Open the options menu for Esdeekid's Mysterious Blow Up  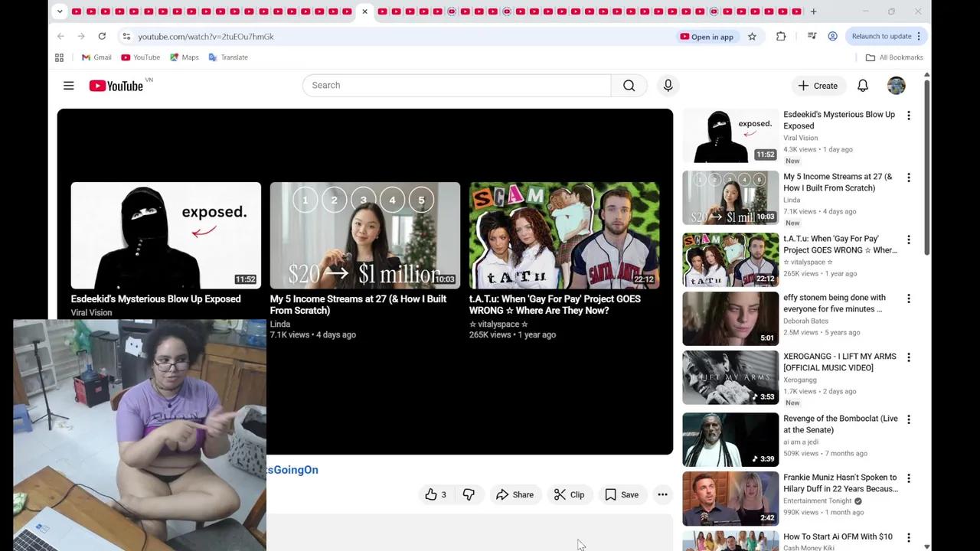[x=909, y=115]
